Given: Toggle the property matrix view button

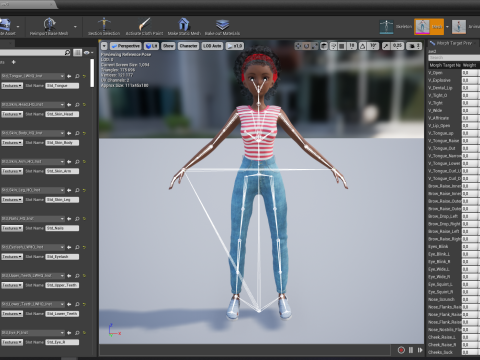Looking at the screenshot, I should [77, 53].
